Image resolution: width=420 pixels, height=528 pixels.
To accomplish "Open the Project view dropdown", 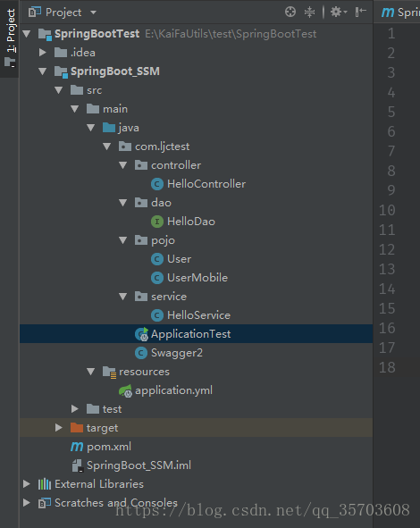I will click(x=63, y=13).
